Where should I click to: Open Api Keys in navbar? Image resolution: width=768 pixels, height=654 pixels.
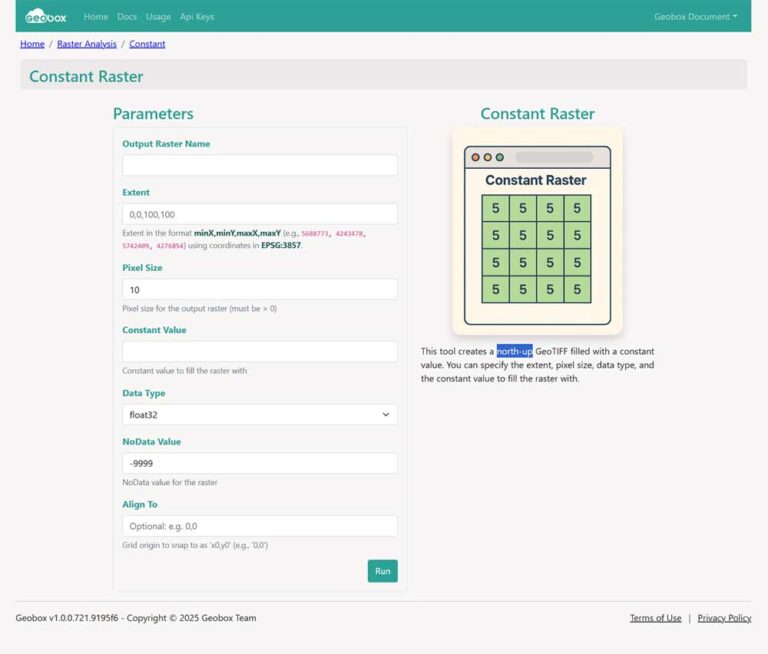197,17
